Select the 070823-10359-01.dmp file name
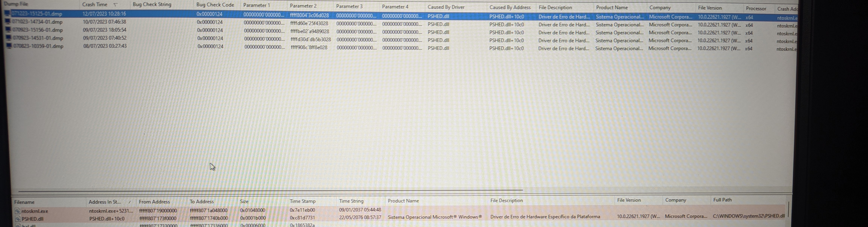This screenshot has height=227, width=868. tap(38, 46)
